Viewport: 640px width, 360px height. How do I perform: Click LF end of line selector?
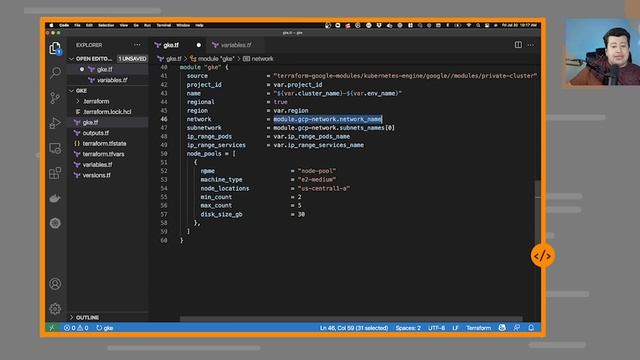point(455,328)
